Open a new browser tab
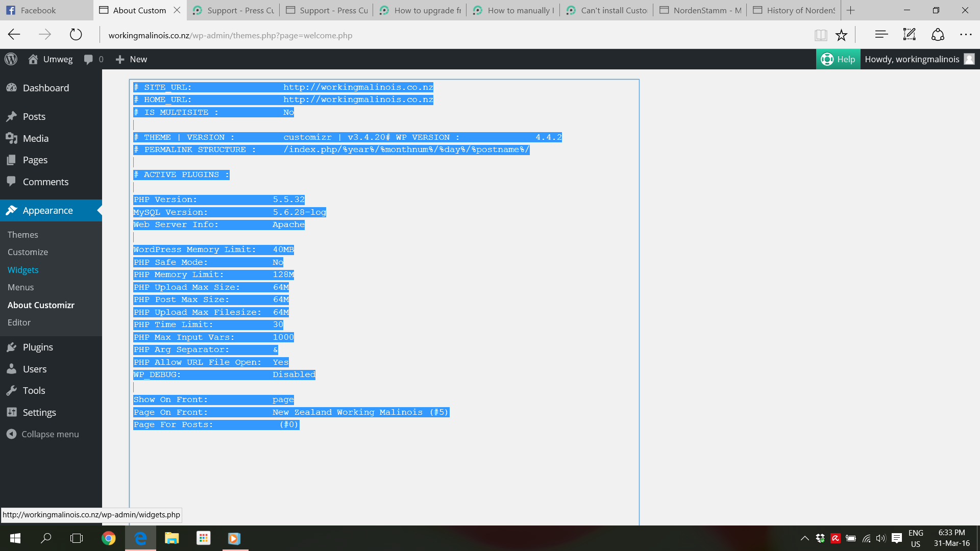This screenshot has width=980, height=551. coord(850,10)
